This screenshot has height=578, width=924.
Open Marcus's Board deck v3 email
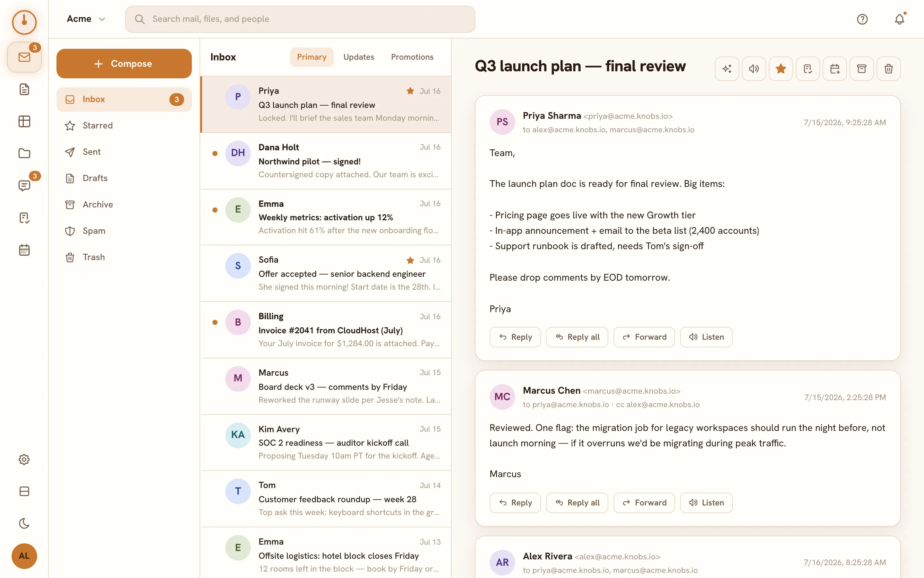coord(326,387)
